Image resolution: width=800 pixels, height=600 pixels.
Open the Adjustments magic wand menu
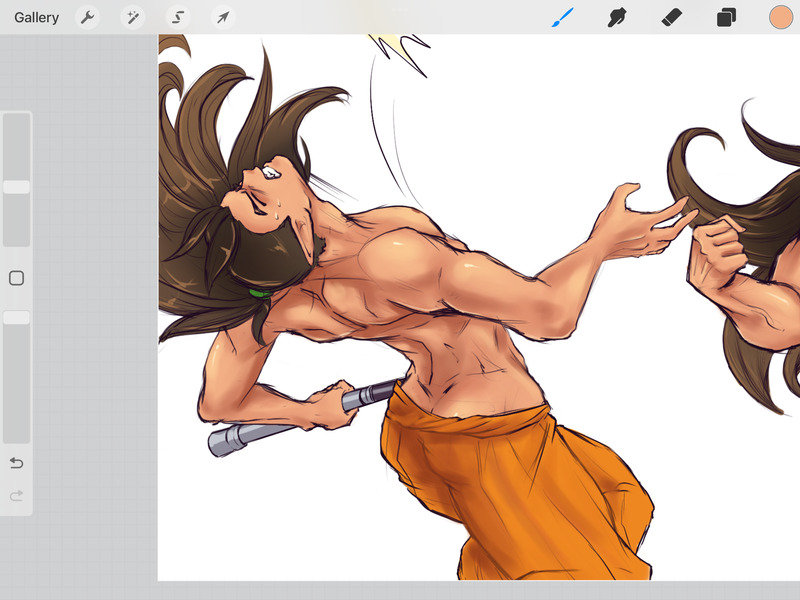tap(133, 18)
